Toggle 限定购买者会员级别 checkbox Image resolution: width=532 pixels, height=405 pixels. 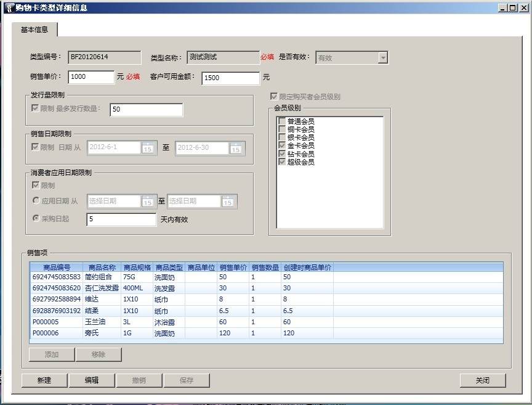274,97
